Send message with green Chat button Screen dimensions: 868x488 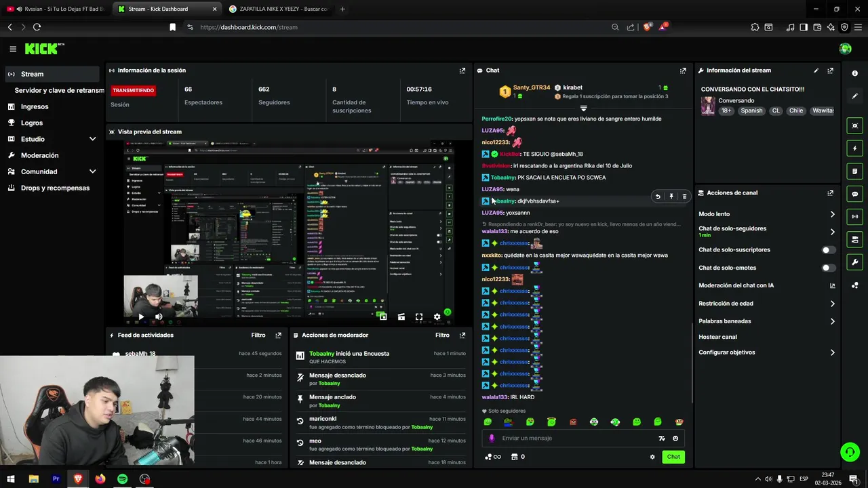pos(673,457)
